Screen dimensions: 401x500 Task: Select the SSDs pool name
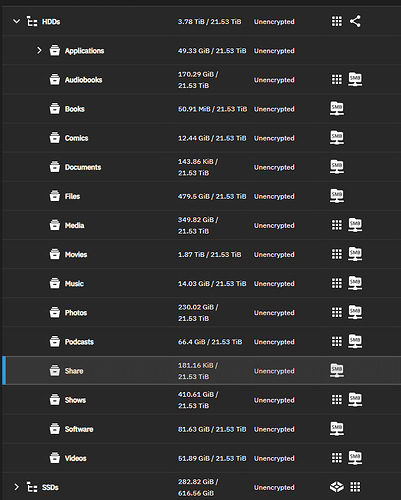(50, 487)
